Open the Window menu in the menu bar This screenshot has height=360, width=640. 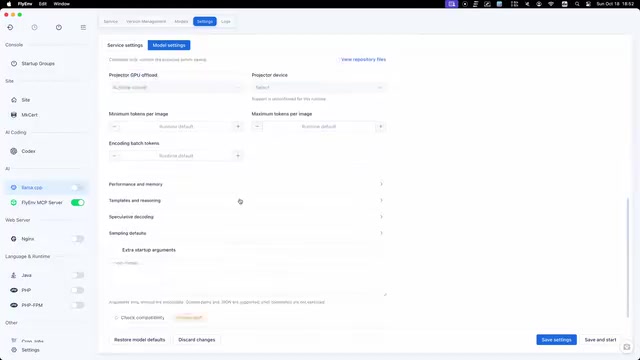pyautogui.click(x=62, y=4)
